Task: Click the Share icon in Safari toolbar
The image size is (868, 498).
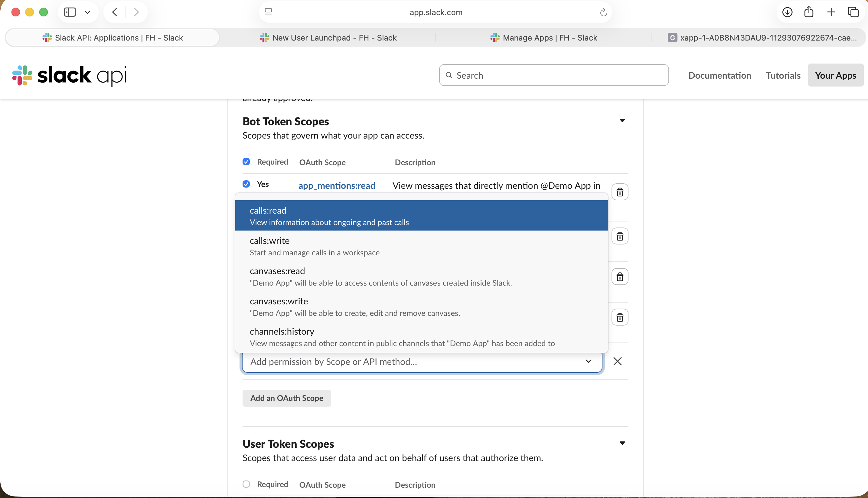Action: 809,12
